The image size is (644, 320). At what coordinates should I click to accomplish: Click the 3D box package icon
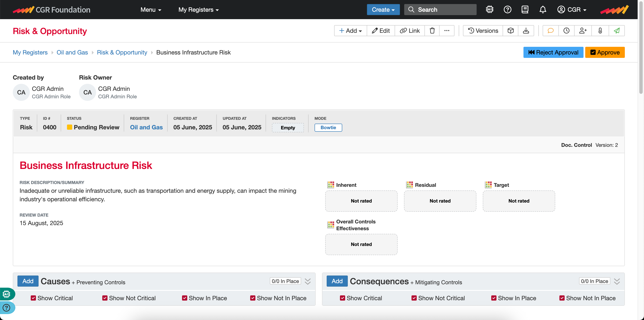point(510,30)
